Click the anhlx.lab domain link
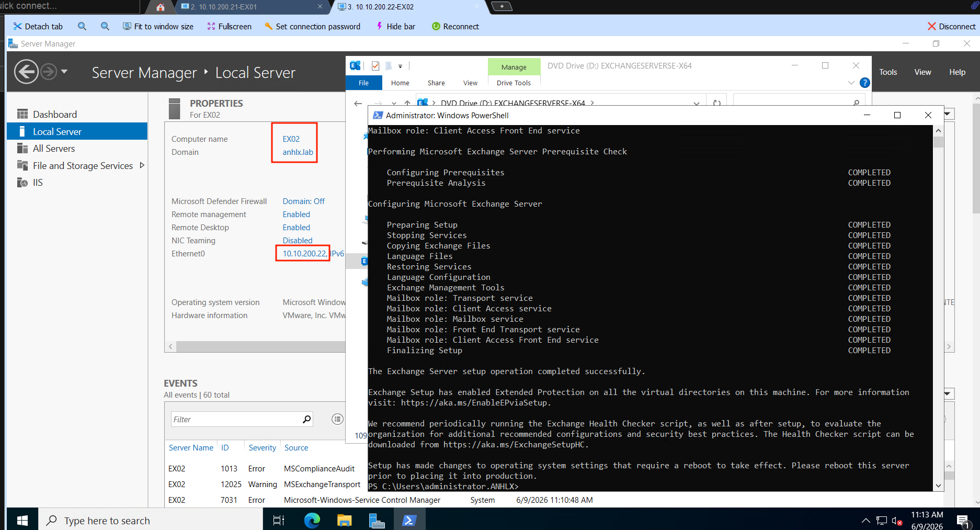980x530 pixels. (298, 152)
